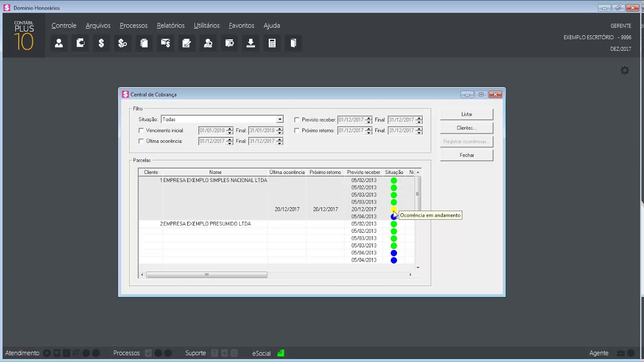The image size is (644, 362).
Task: Click the Central de Cobrança window title icon
Action: [x=125, y=95]
